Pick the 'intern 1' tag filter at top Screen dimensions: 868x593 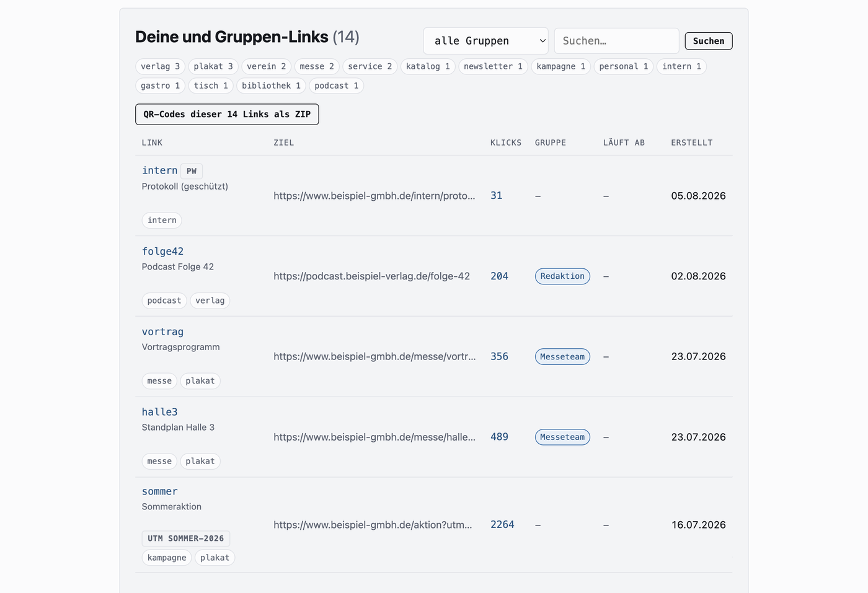681,66
